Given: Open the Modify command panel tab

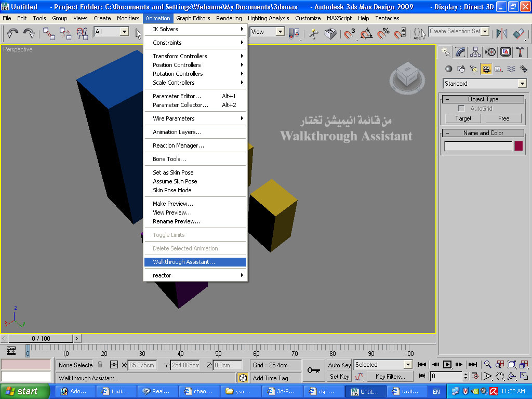Looking at the screenshot, I should [460, 52].
